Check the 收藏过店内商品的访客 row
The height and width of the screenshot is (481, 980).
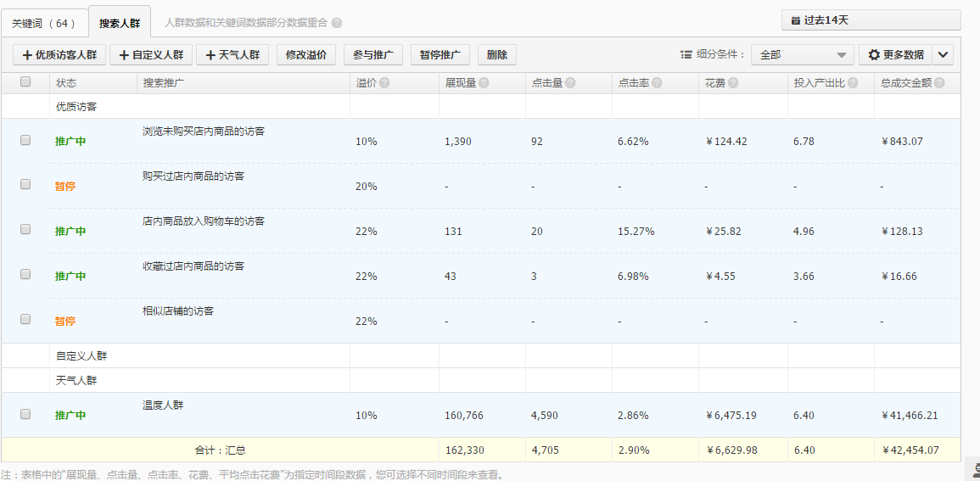point(25,274)
